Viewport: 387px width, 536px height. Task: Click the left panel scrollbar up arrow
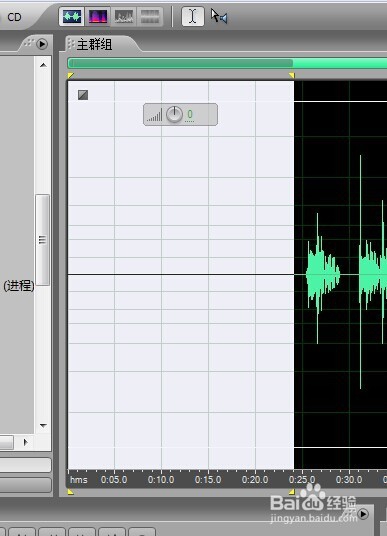click(43, 65)
